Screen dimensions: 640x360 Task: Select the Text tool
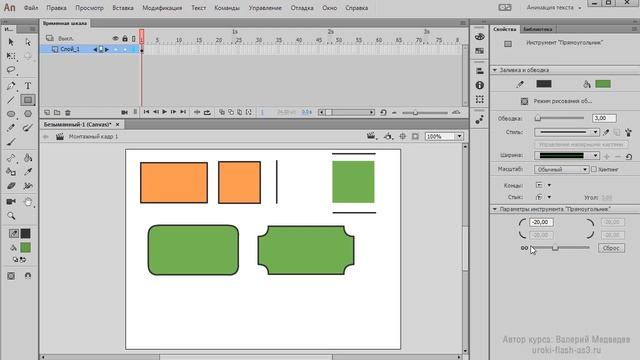pyautogui.click(x=28, y=86)
